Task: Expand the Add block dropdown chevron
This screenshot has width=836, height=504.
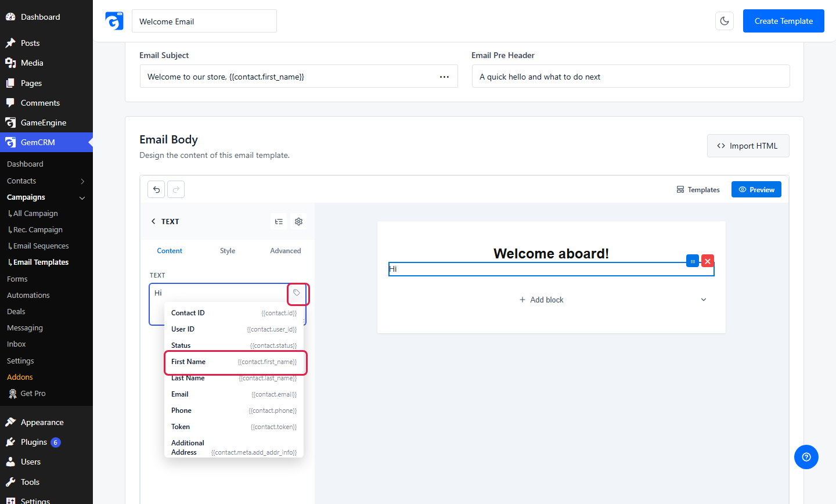Action: [x=704, y=300]
